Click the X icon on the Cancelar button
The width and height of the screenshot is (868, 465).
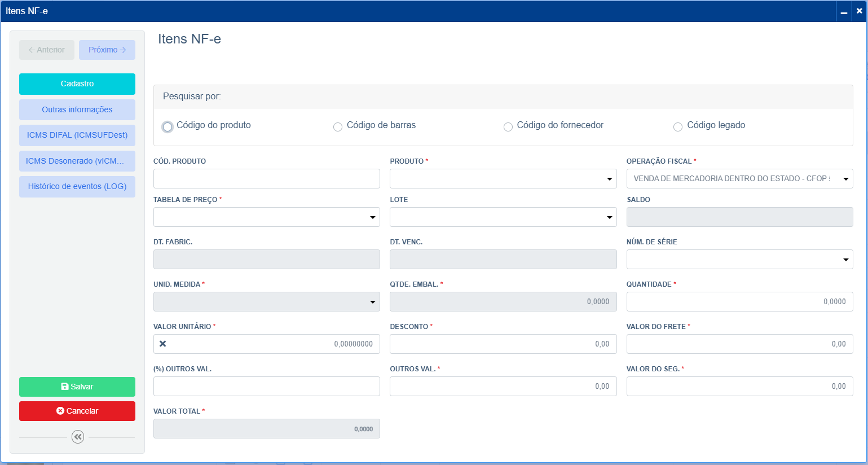(x=60, y=411)
